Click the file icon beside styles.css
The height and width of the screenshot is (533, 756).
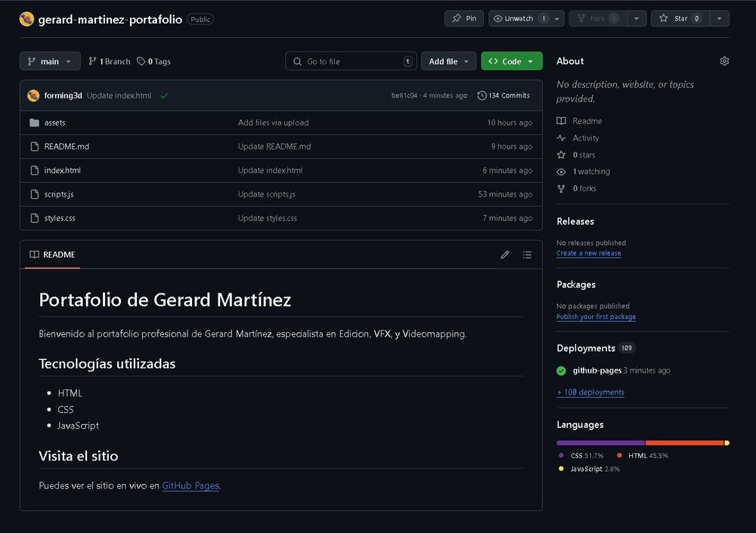point(34,218)
